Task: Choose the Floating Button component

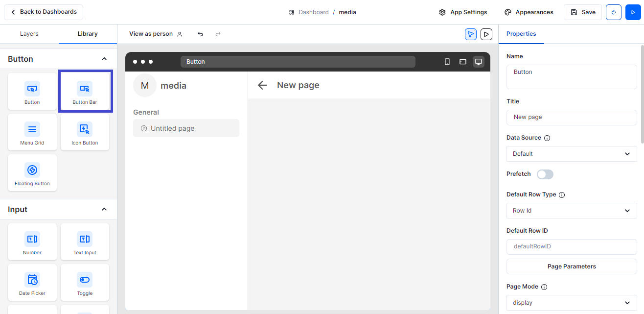Action: click(x=32, y=173)
